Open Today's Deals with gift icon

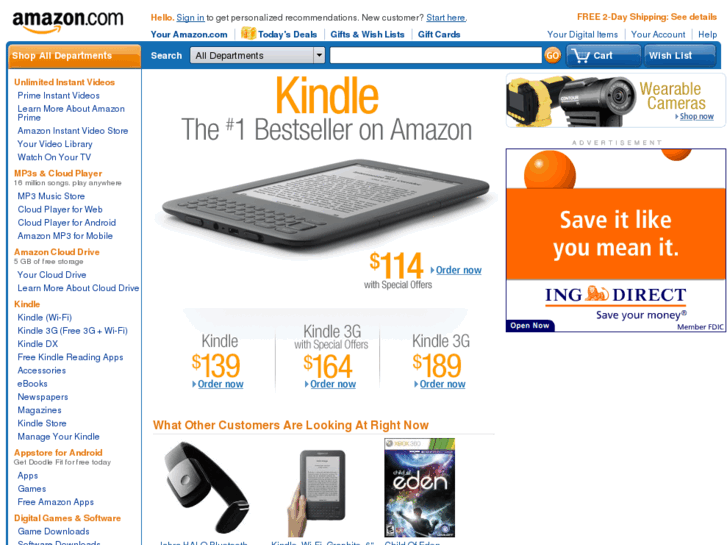tap(279, 34)
